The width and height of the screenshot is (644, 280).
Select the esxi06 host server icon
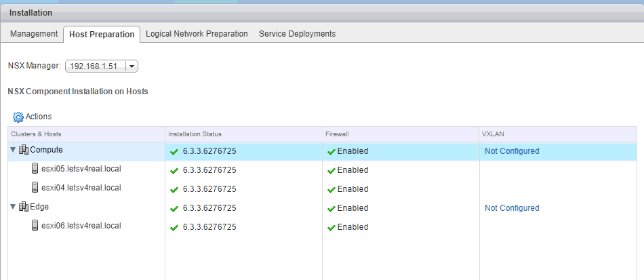(x=35, y=226)
